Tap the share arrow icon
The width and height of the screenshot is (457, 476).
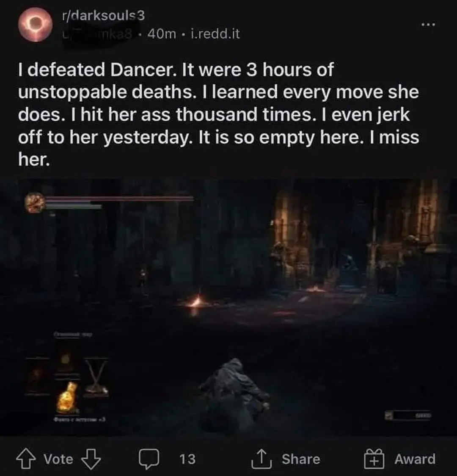(261, 459)
